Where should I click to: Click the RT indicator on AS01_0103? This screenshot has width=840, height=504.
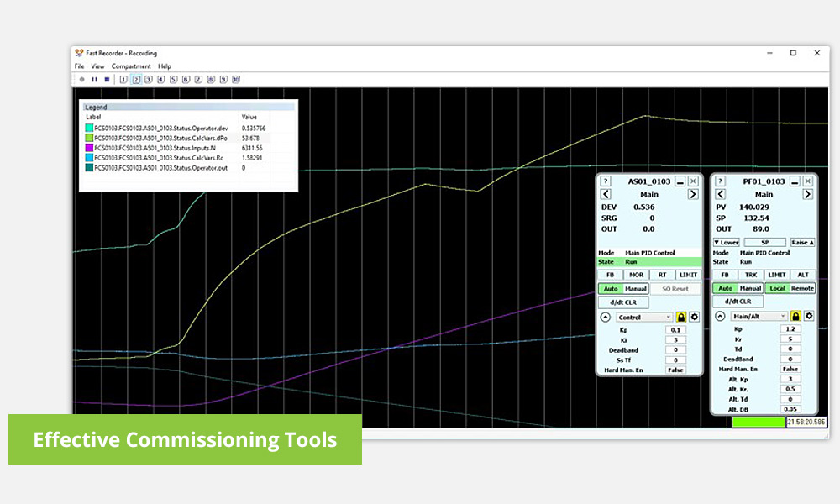[x=663, y=275]
